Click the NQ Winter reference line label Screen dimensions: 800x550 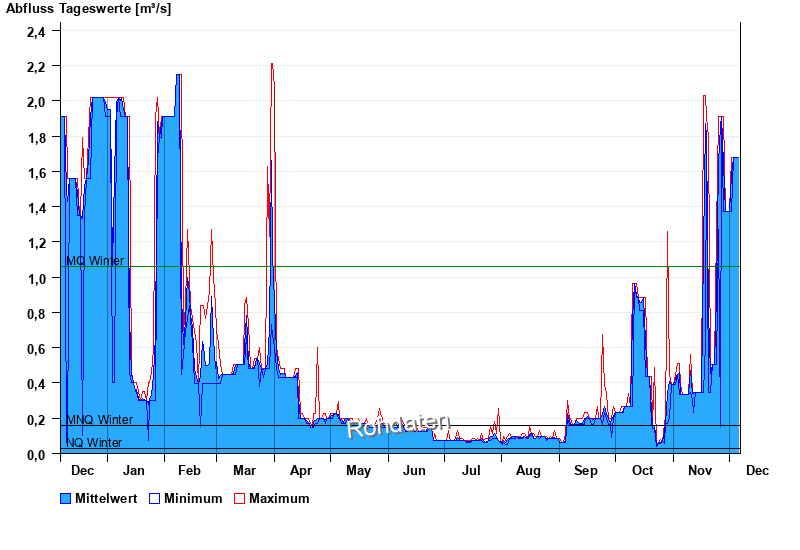click(94, 443)
